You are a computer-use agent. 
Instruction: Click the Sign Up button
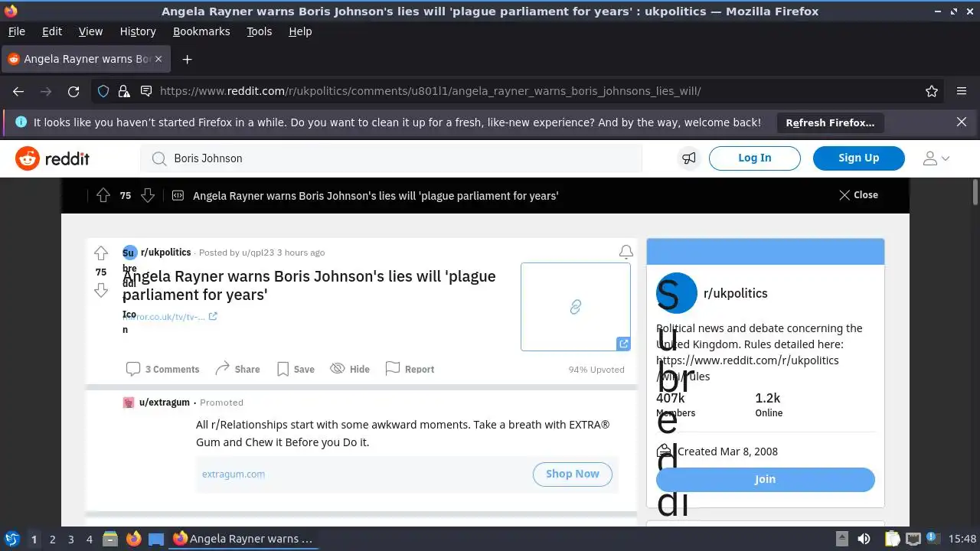pyautogui.click(x=859, y=158)
